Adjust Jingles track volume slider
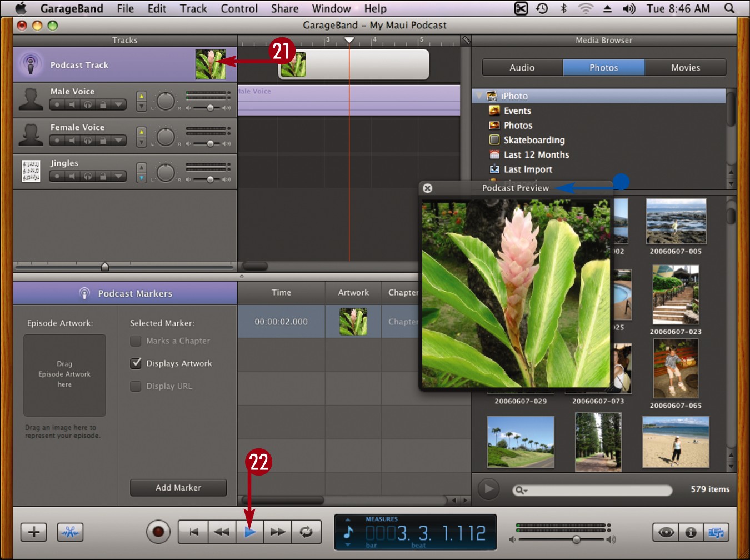The height and width of the screenshot is (560, 750). coord(210,179)
